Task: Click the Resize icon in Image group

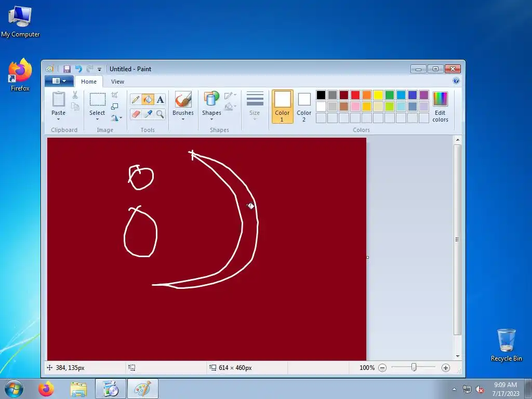Action: [115, 107]
